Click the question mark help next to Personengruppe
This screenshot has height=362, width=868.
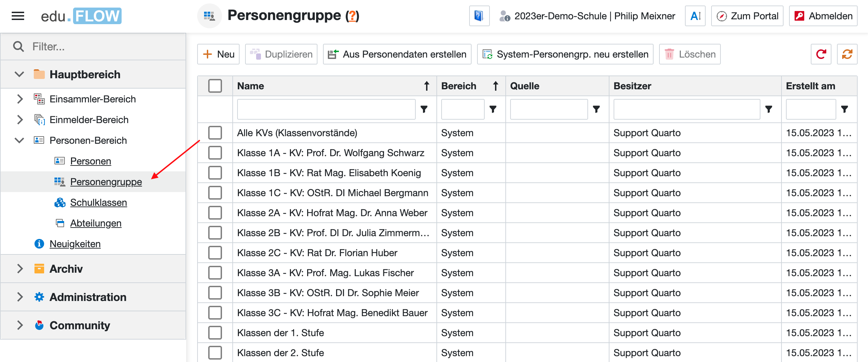(x=352, y=16)
